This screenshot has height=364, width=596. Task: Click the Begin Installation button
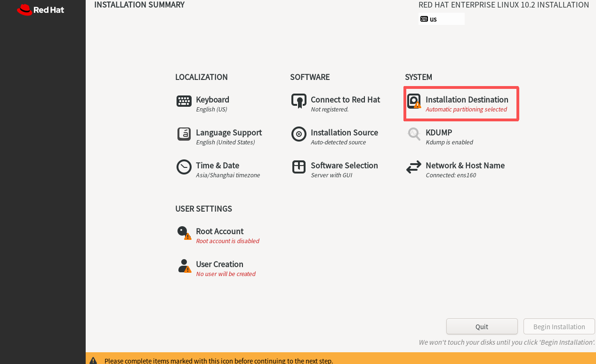tap(559, 326)
